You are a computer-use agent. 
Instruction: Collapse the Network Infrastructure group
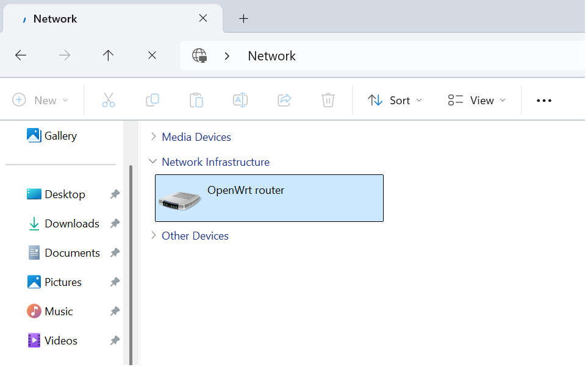click(153, 162)
